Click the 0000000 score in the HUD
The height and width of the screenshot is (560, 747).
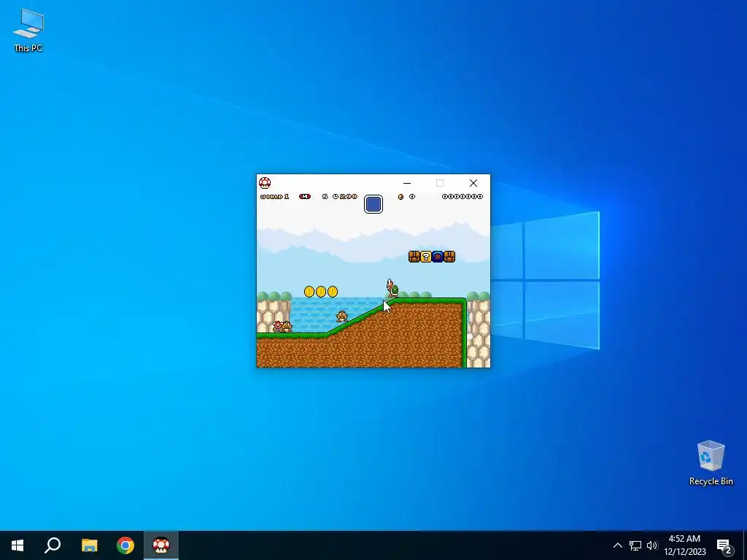(462, 197)
